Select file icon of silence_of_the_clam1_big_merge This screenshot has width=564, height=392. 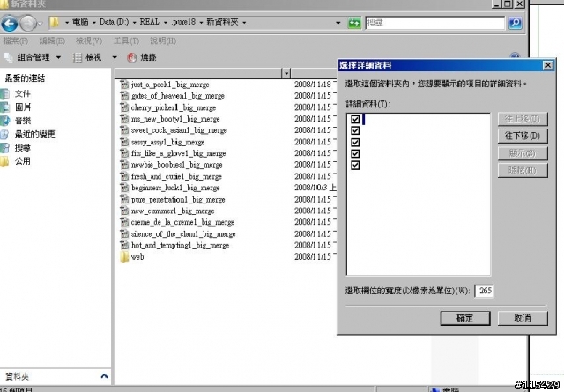pos(124,234)
